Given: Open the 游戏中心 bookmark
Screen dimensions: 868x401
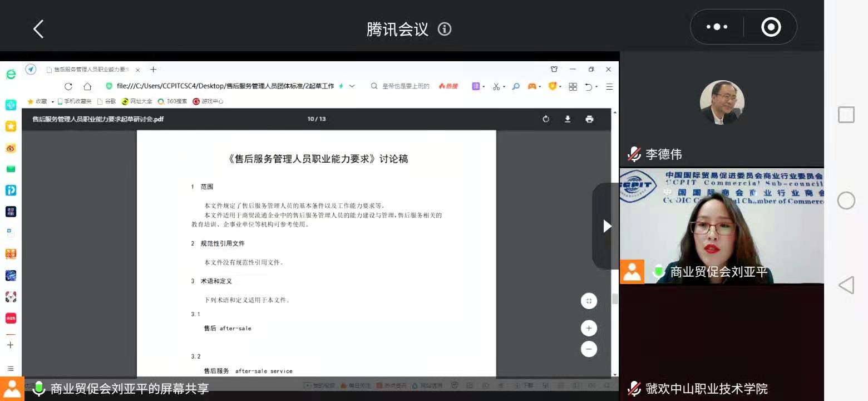Looking at the screenshot, I should 208,101.
